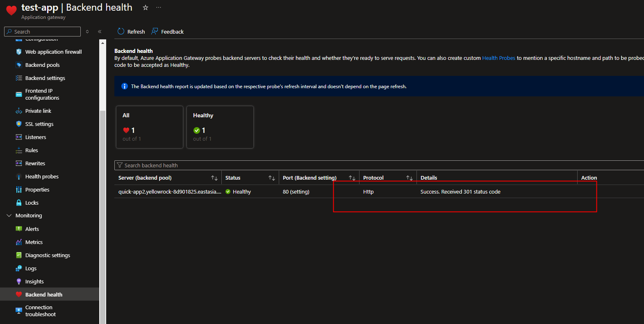
Task: Click the Rules icon
Action: pyautogui.click(x=19, y=150)
